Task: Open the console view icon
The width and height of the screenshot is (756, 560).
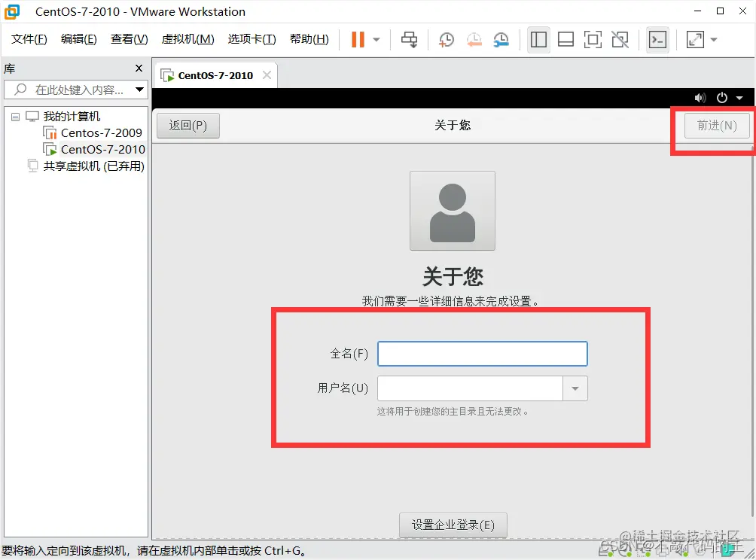Action: [x=657, y=40]
